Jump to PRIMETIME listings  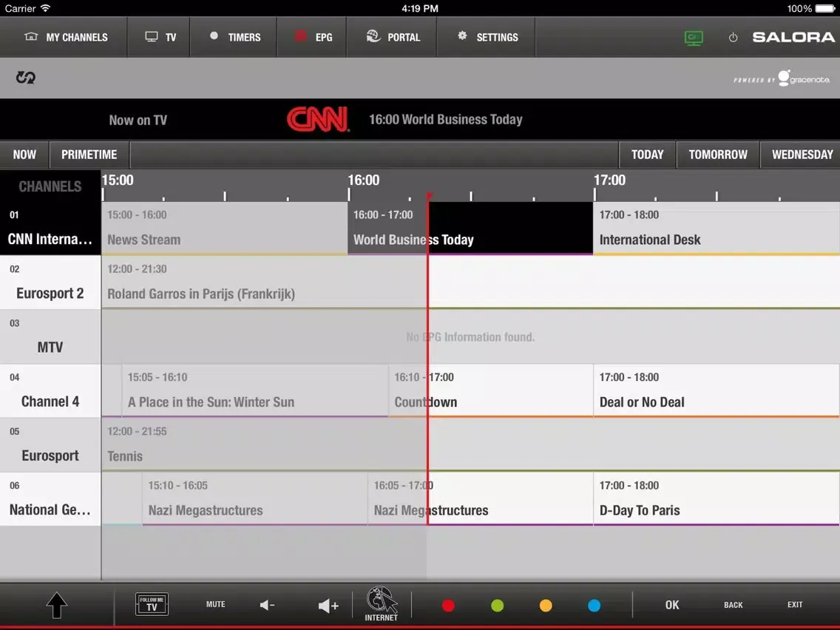pyautogui.click(x=89, y=155)
